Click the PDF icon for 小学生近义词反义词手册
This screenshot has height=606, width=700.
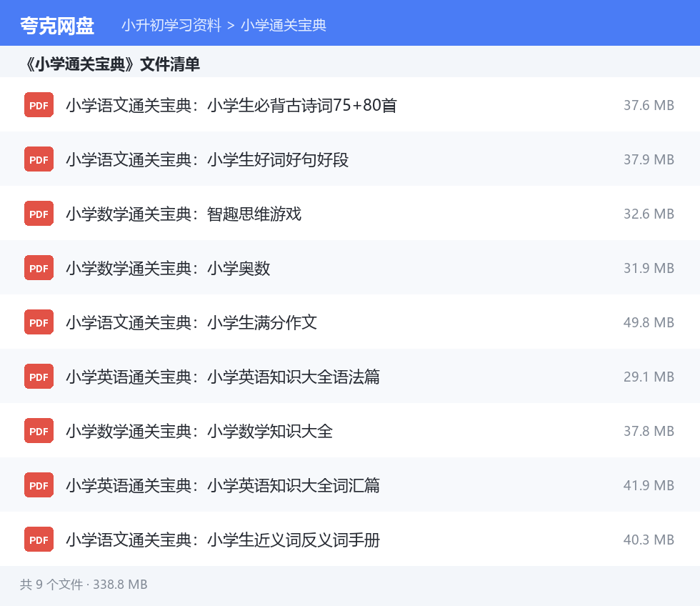tap(39, 540)
